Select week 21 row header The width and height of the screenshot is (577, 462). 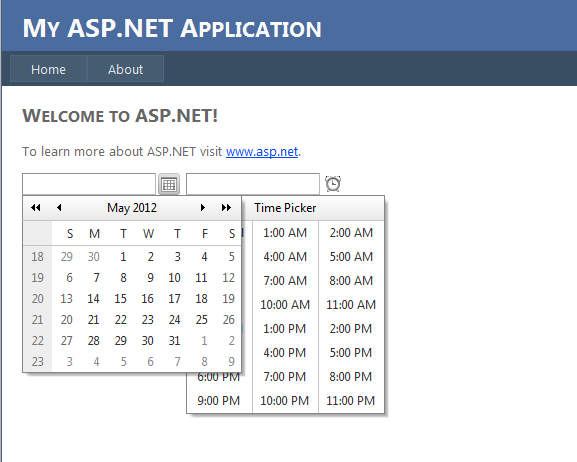click(x=38, y=320)
